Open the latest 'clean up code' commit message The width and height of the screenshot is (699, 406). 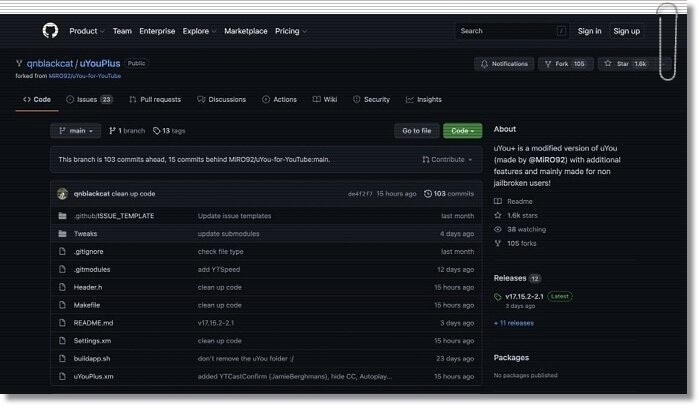point(133,193)
